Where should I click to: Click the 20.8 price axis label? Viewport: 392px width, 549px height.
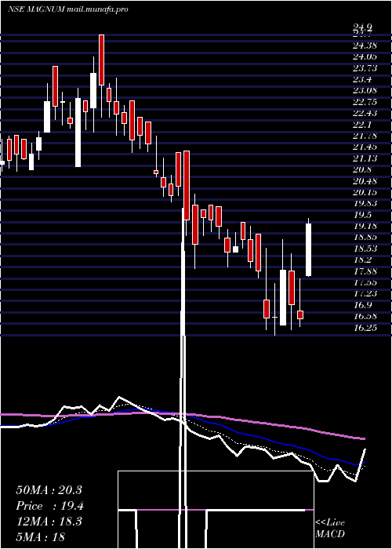point(362,170)
